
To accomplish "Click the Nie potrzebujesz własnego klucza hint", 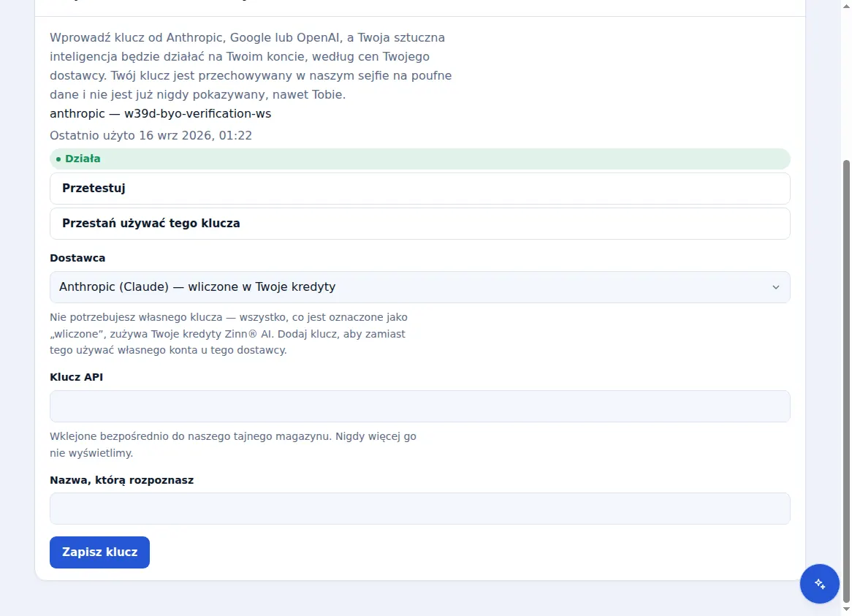I will [229, 333].
